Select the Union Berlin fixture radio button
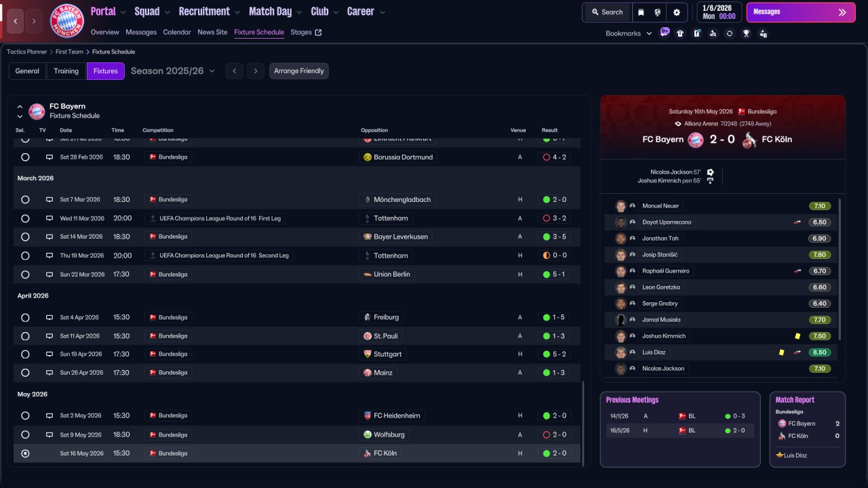The image size is (868, 488). 25,274
